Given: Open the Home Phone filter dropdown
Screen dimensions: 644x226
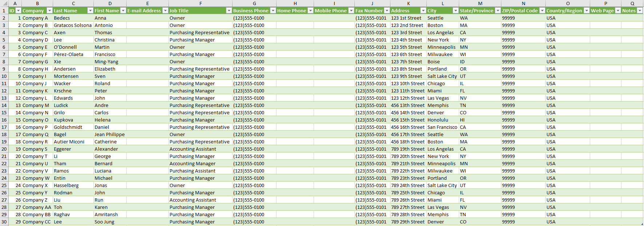Looking at the screenshot, I should click(x=310, y=11).
